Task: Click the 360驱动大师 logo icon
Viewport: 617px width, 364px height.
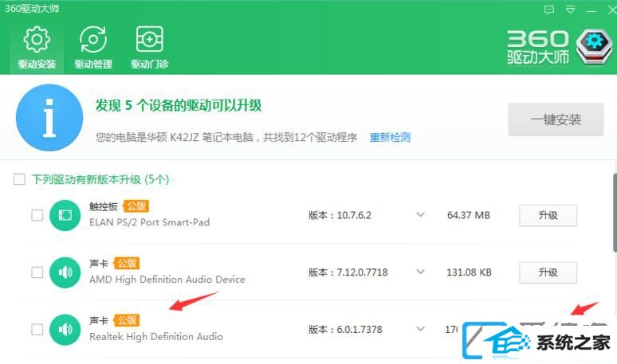Action: coord(594,47)
